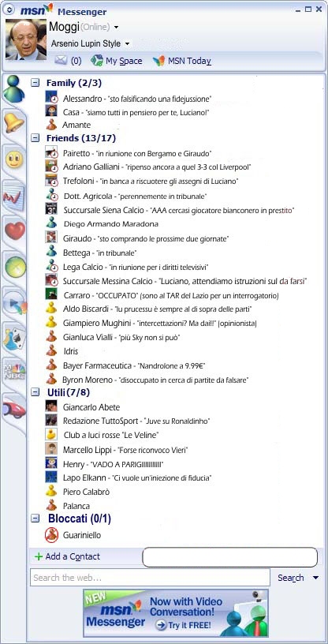The width and height of the screenshot is (328, 644).
Task: Click the MSN Today link text
Action: coord(189,62)
